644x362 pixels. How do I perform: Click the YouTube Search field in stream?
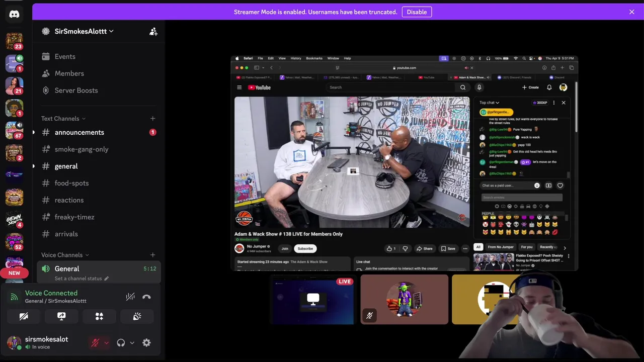click(391, 87)
